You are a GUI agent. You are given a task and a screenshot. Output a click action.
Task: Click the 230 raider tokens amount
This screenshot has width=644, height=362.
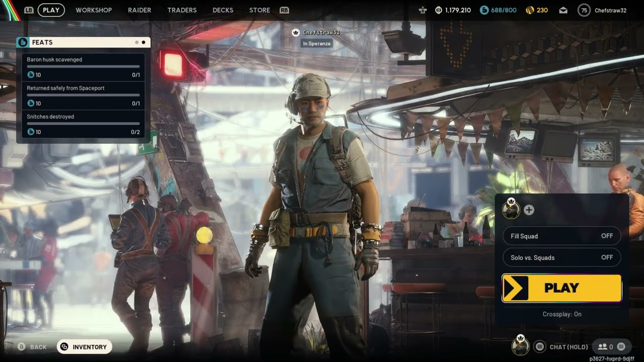[542, 10]
